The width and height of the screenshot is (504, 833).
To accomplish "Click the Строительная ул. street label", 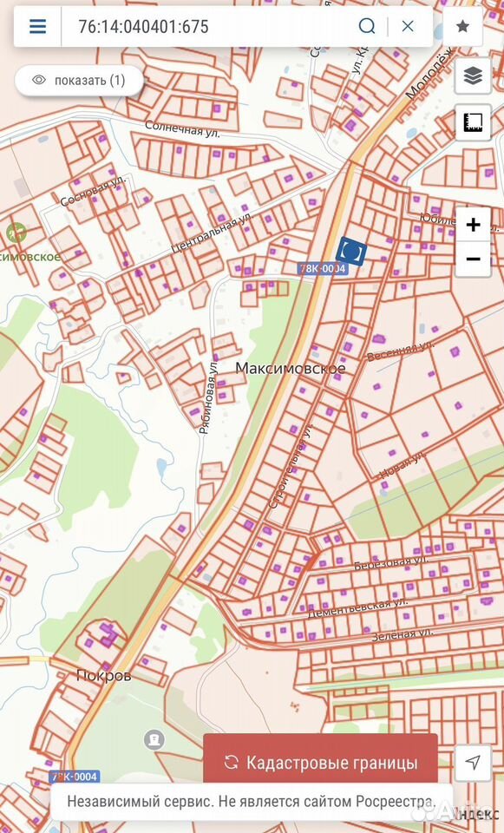I will tap(291, 466).
